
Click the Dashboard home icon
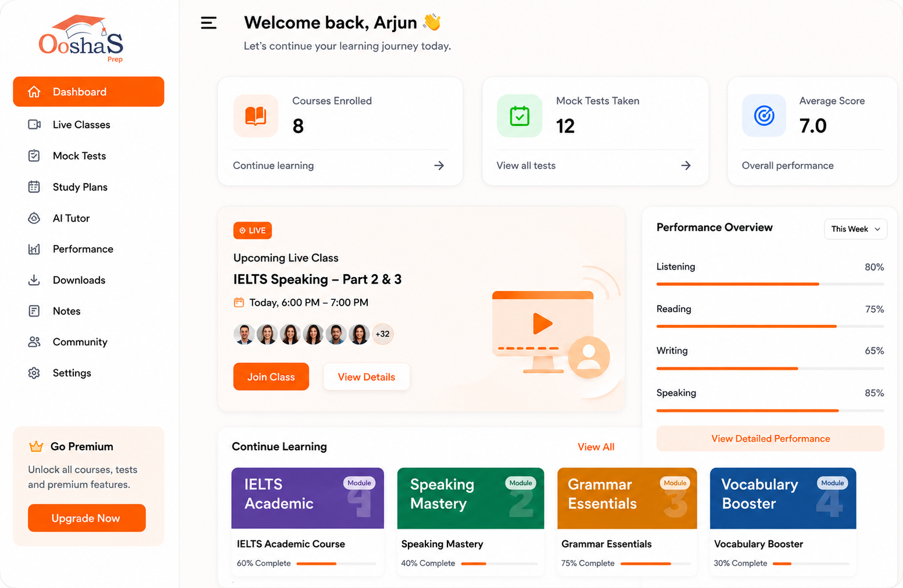coord(34,92)
